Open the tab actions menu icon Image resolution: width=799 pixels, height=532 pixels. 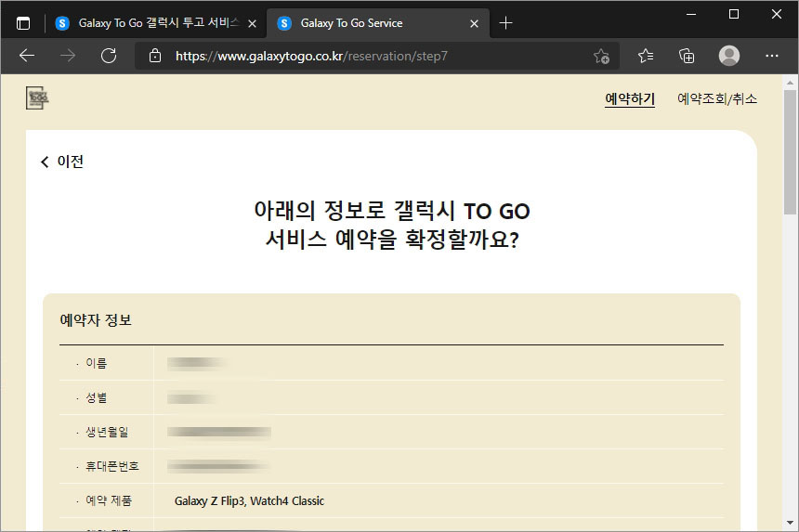tap(23, 23)
